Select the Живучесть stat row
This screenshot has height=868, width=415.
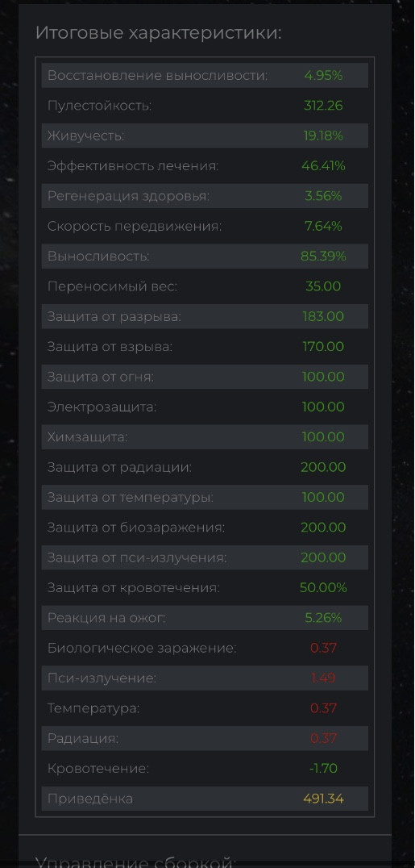pyautogui.click(x=205, y=136)
